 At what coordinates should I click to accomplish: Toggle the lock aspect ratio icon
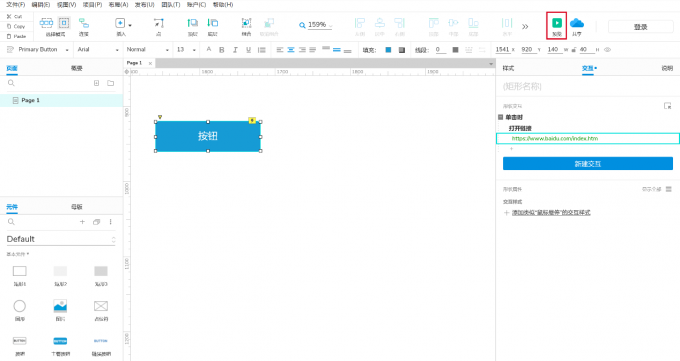(574, 50)
